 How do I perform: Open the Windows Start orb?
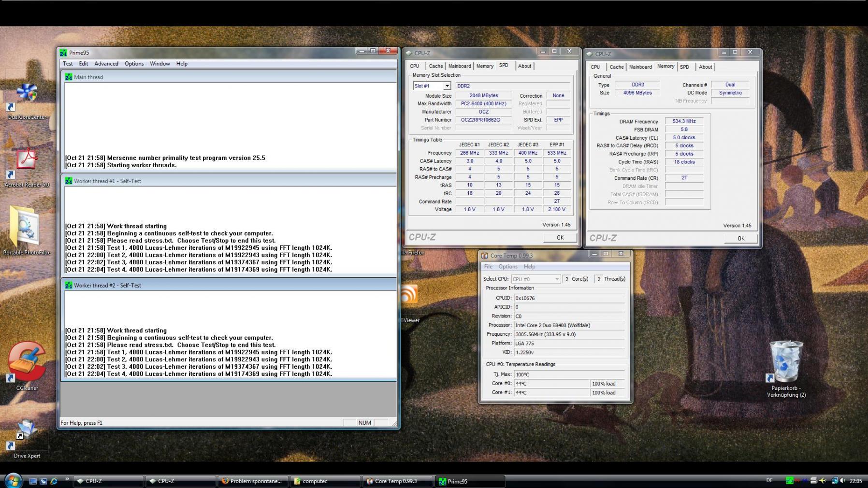[x=13, y=481]
